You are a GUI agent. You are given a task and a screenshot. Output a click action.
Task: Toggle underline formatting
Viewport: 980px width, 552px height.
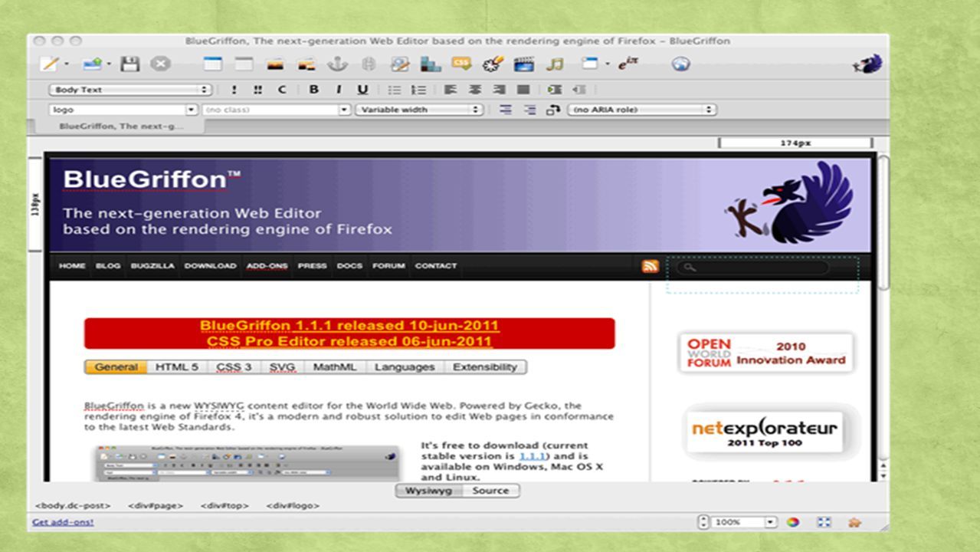(362, 90)
